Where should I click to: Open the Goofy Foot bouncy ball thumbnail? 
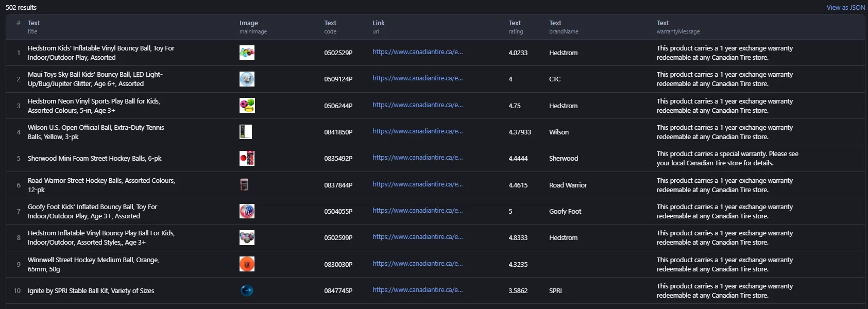coord(247,211)
